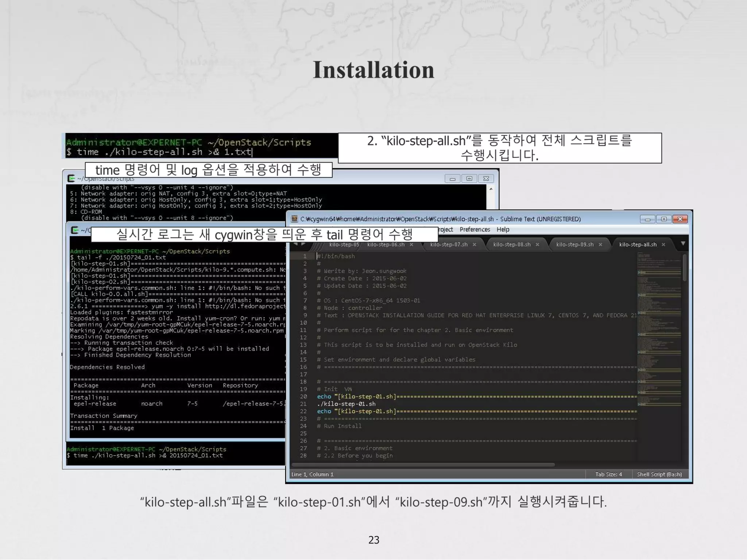The image size is (747, 560).
Task: Open the Tab Size: 4 selector
Action: (x=608, y=474)
